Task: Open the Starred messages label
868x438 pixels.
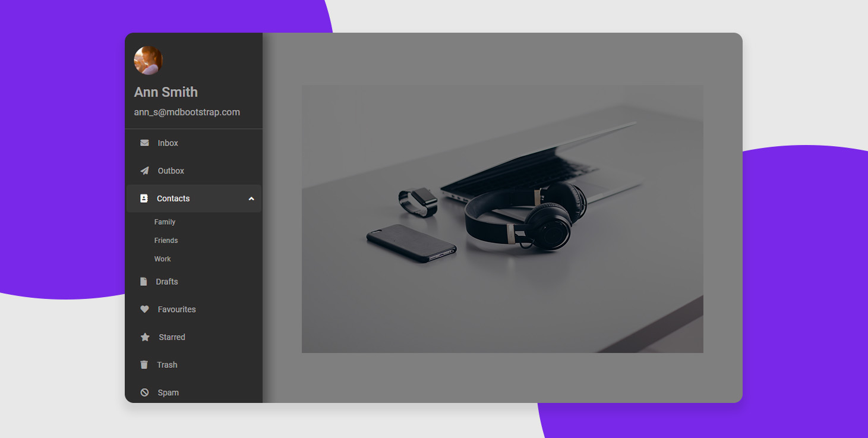Action: [172, 337]
